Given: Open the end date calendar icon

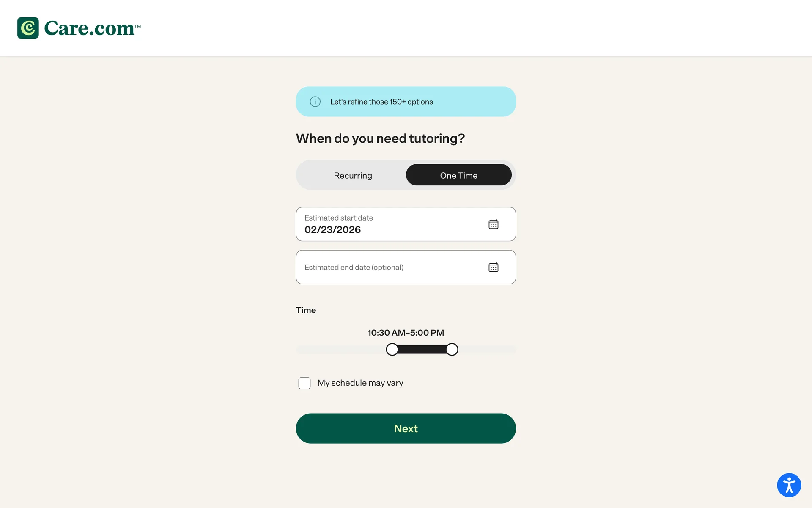Looking at the screenshot, I should 493,267.
